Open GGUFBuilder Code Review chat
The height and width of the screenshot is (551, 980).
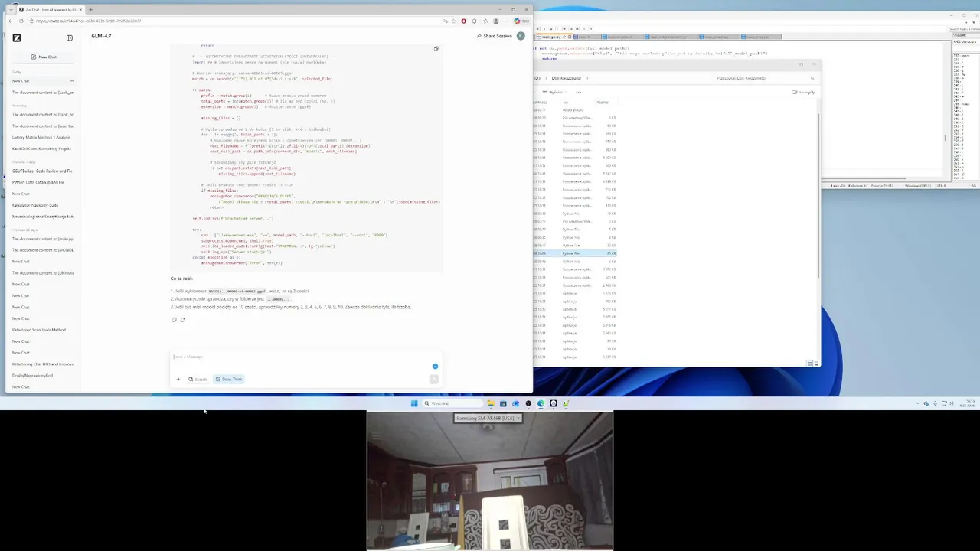pos(41,171)
